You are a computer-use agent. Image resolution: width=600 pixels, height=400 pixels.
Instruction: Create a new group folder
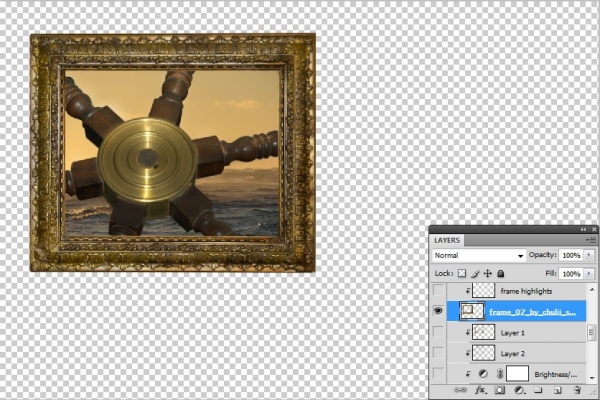[538, 390]
